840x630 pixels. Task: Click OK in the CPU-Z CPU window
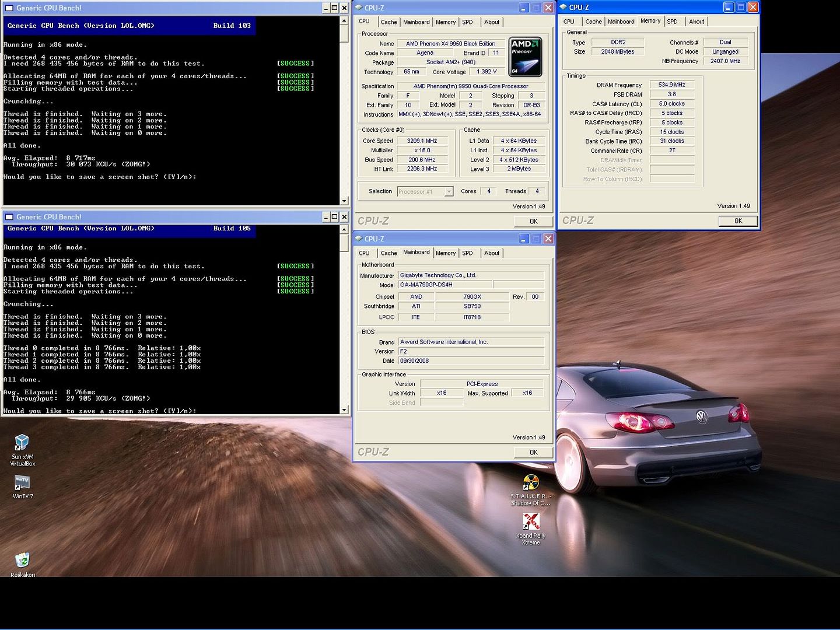pyautogui.click(x=533, y=221)
